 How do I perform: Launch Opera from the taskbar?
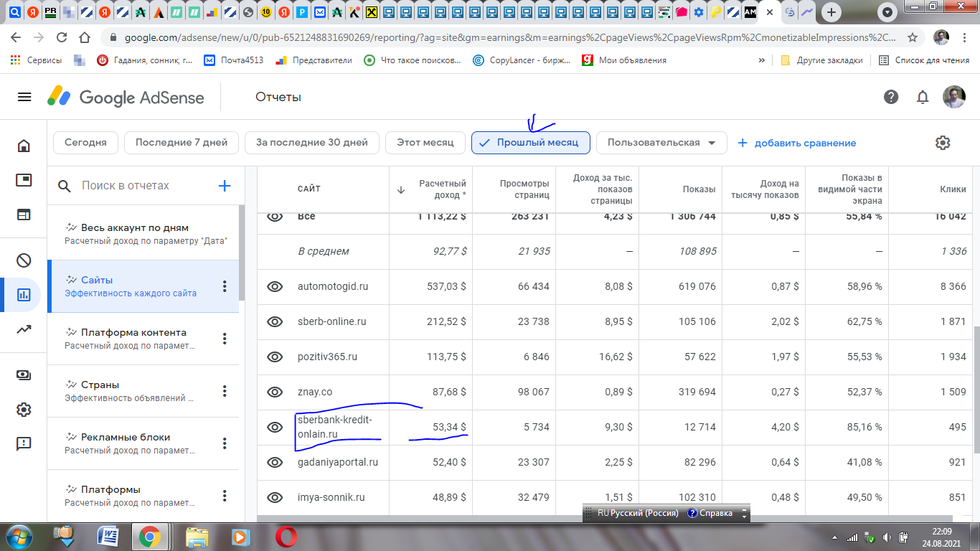286,536
